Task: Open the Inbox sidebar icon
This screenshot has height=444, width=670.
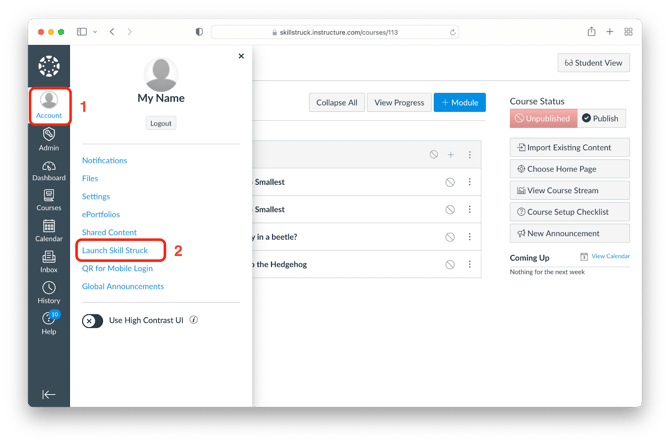Action: (x=49, y=262)
